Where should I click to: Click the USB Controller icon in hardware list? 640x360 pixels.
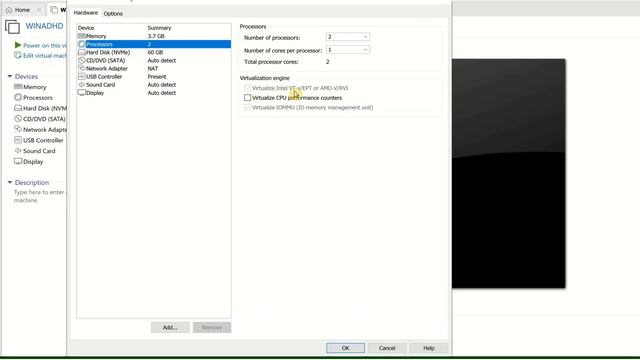click(82, 76)
